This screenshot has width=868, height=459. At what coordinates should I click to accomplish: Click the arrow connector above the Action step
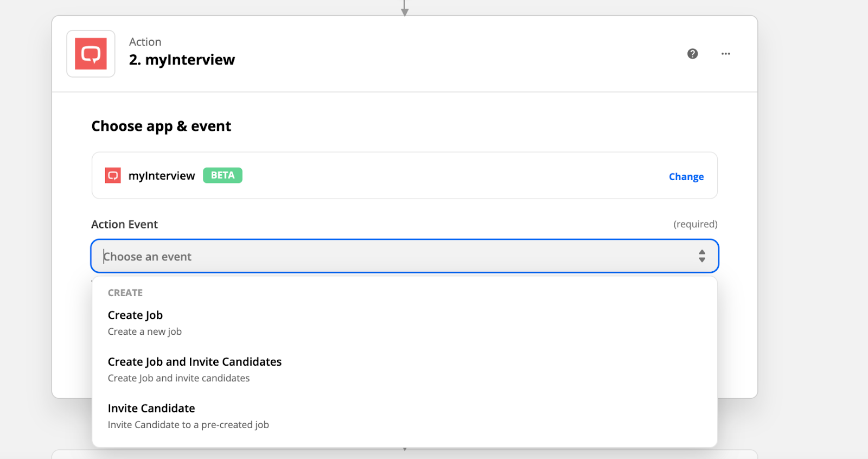pyautogui.click(x=404, y=8)
